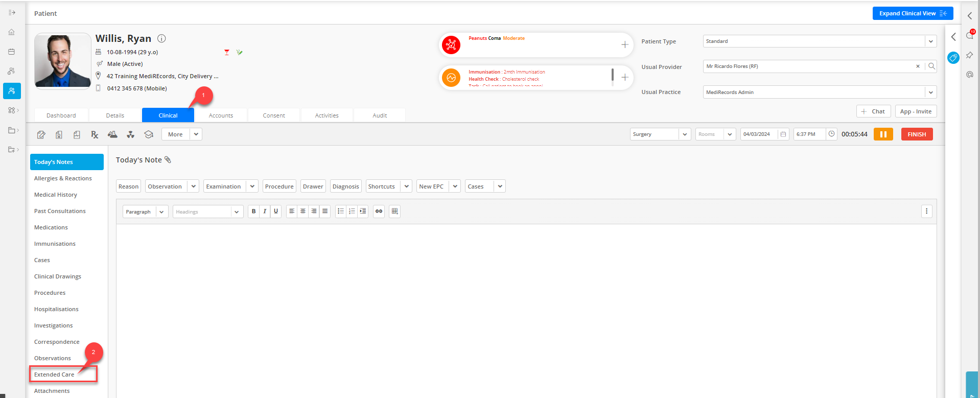
Task: Expand the Examination dropdown arrow
Action: point(252,186)
